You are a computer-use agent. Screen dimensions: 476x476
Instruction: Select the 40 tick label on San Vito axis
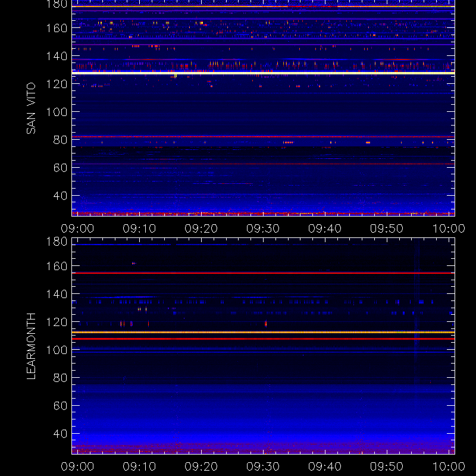tap(60, 196)
